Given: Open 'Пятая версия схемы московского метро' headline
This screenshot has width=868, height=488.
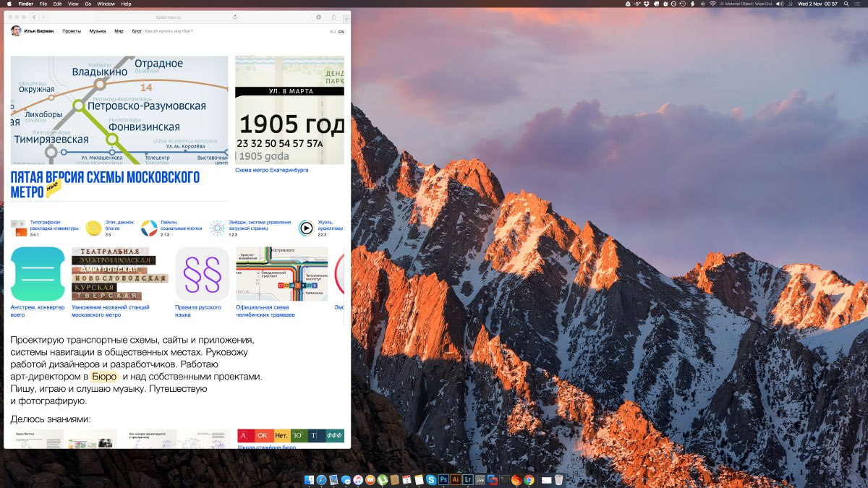Looking at the screenshot, I should coord(106,184).
